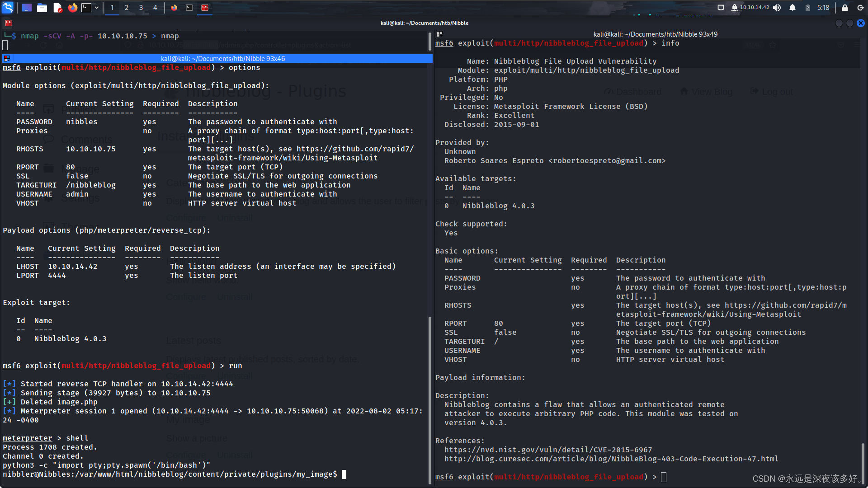Click the LPORT value 4444
868x488 pixels.
pos(57,276)
